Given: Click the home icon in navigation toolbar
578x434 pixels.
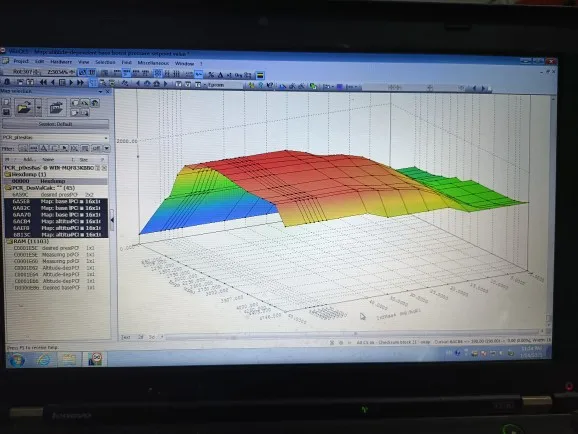Looking at the screenshot, I should (x=156, y=84).
